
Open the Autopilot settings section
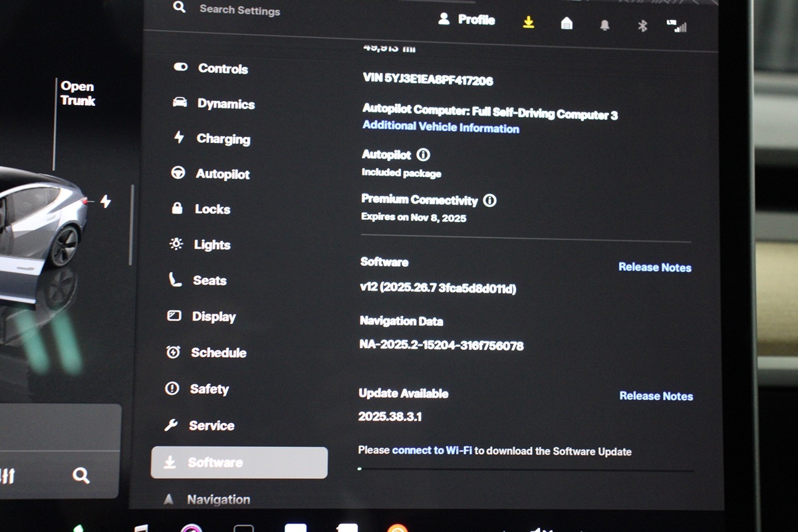[210, 174]
